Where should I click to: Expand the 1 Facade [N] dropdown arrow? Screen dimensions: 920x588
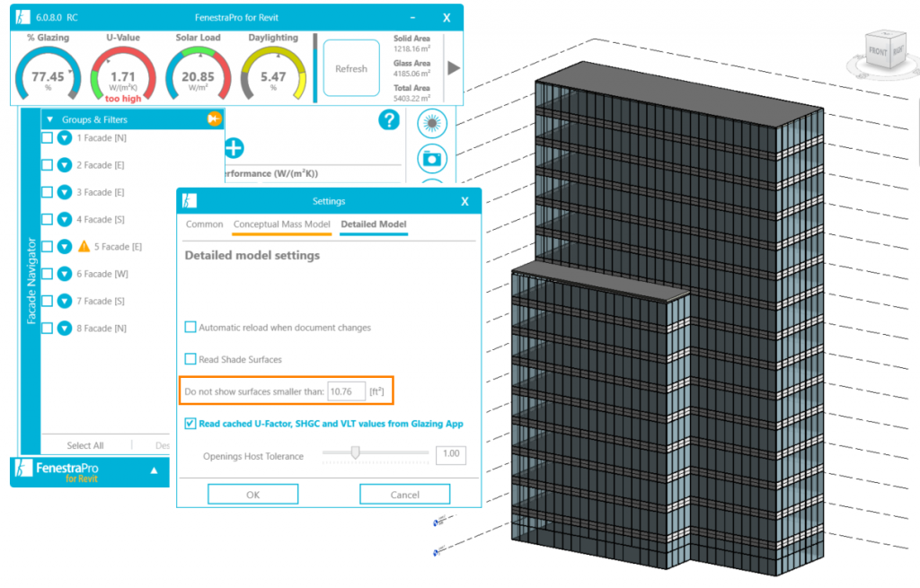[65, 137]
